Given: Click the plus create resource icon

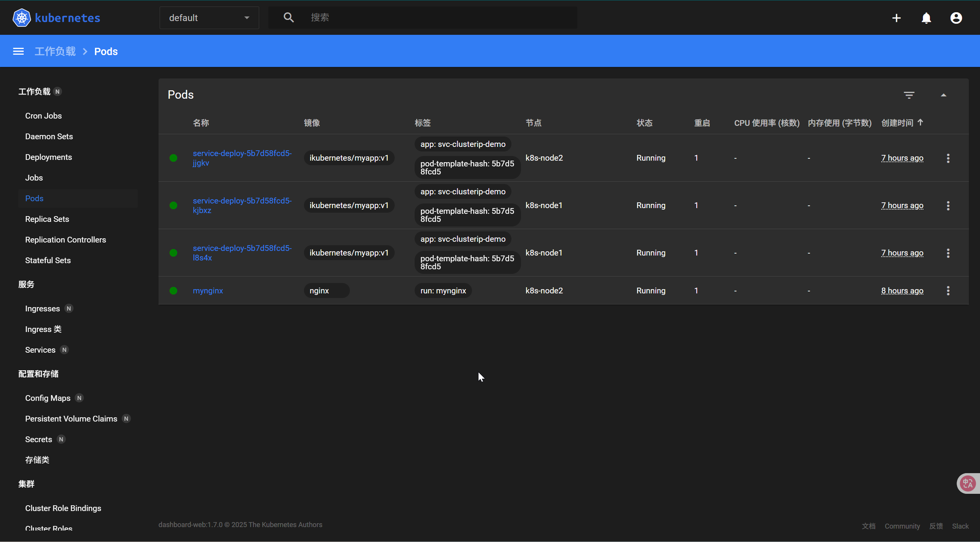Looking at the screenshot, I should click(896, 18).
